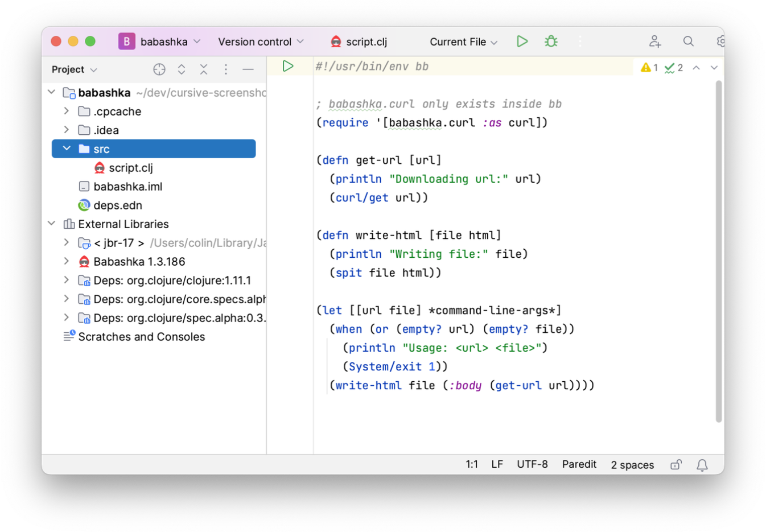Change 2 spaces indent setting
The image size is (766, 532).
(x=632, y=465)
